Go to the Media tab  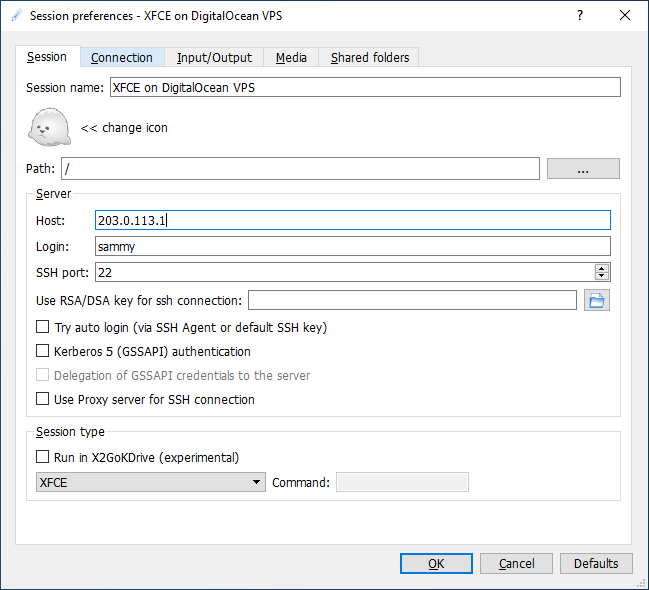click(291, 57)
